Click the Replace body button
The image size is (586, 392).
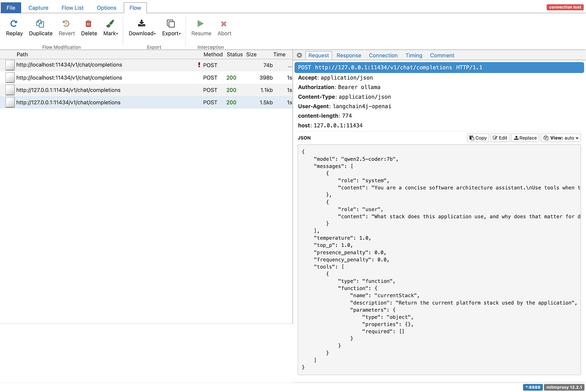pyautogui.click(x=525, y=138)
